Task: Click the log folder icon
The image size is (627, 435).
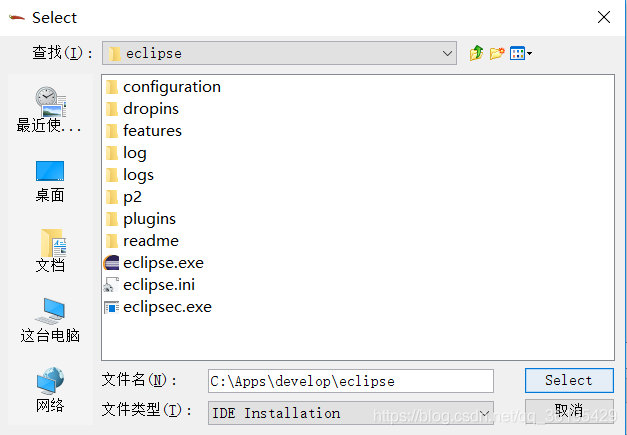Action: [112, 153]
